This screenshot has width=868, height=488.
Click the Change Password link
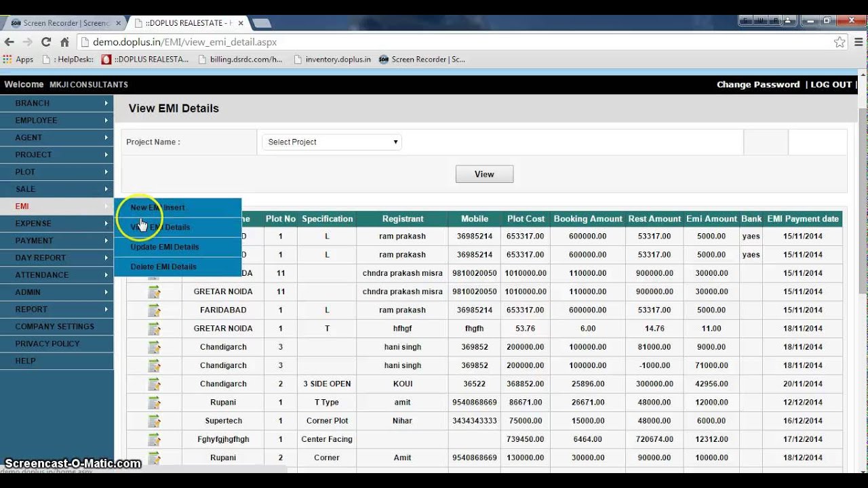coord(758,85)
